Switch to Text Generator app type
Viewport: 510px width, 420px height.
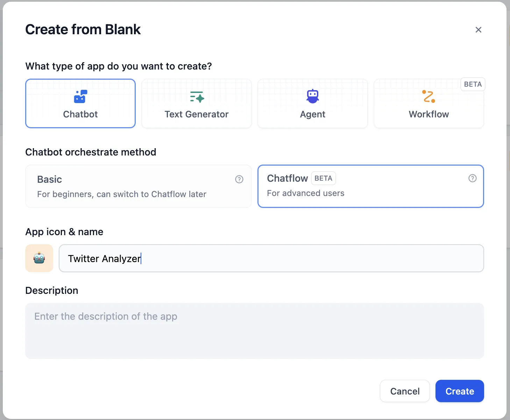[197, 114]
